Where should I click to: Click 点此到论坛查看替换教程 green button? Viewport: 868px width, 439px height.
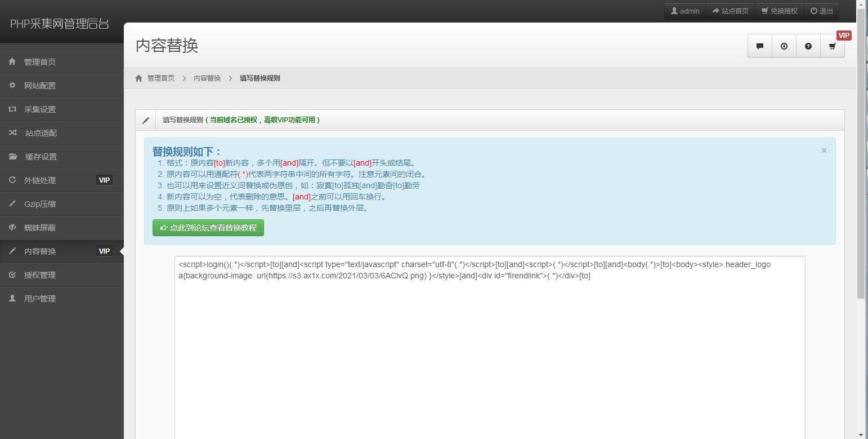click(208, 228)
